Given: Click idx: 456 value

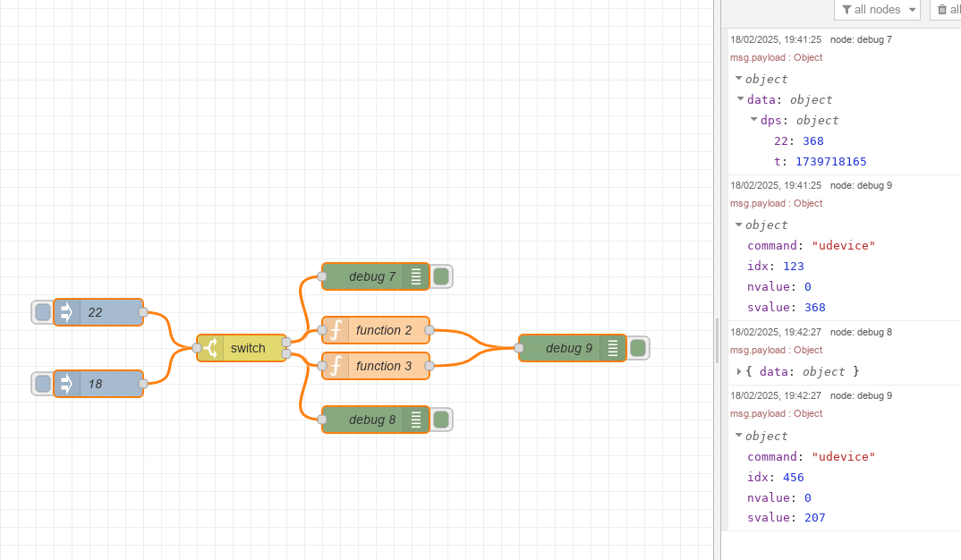Looking at the screenshot, I should [794, 478].
